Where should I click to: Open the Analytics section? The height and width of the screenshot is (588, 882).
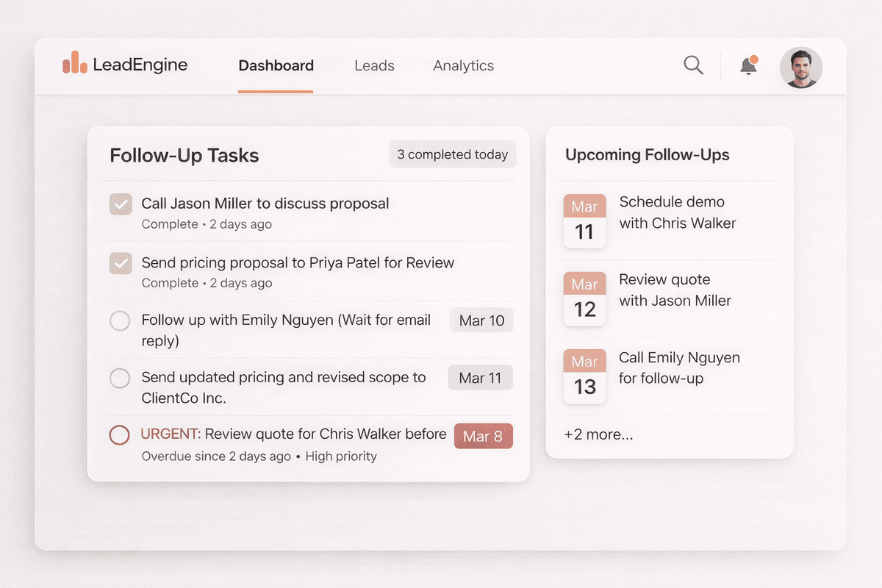(463, 65)
